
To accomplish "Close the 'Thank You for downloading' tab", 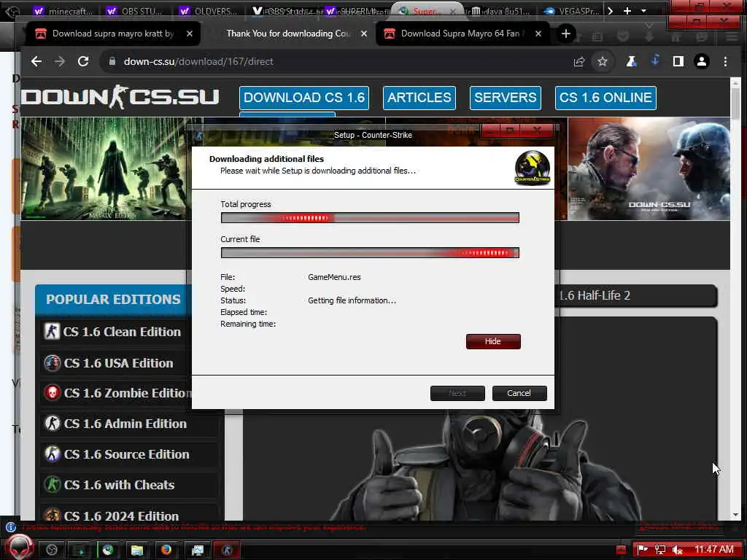I will [x=364, y=34].
